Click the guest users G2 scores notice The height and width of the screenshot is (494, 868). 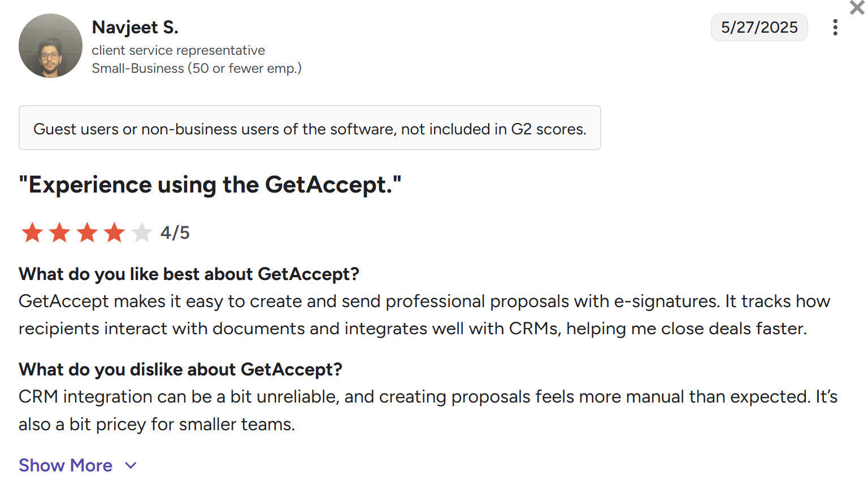(310, 128)
